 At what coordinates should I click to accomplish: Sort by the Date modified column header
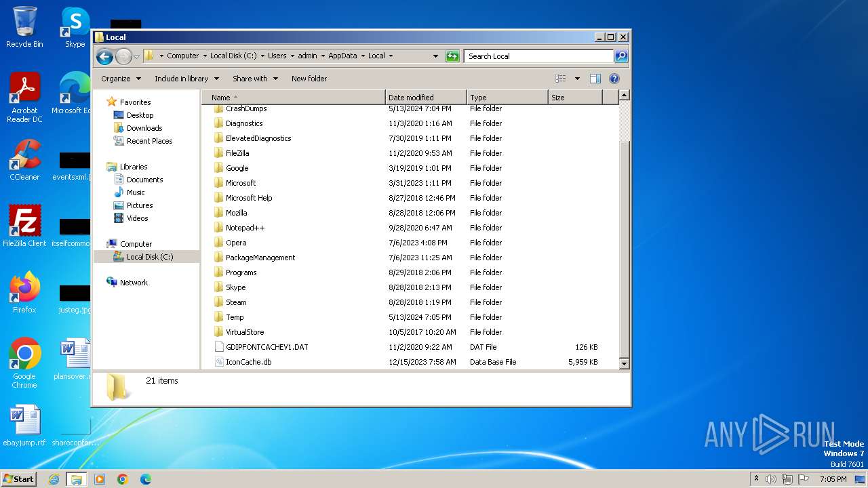426,98
